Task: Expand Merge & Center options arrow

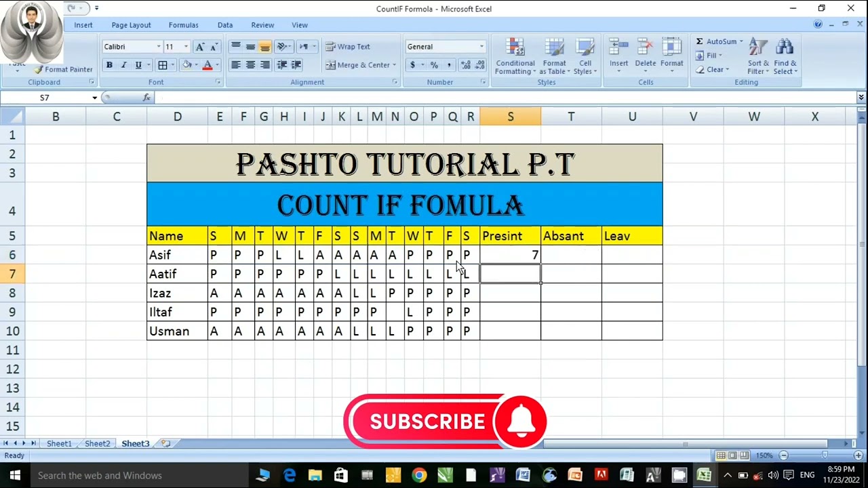Action: [x=395, y=65]
